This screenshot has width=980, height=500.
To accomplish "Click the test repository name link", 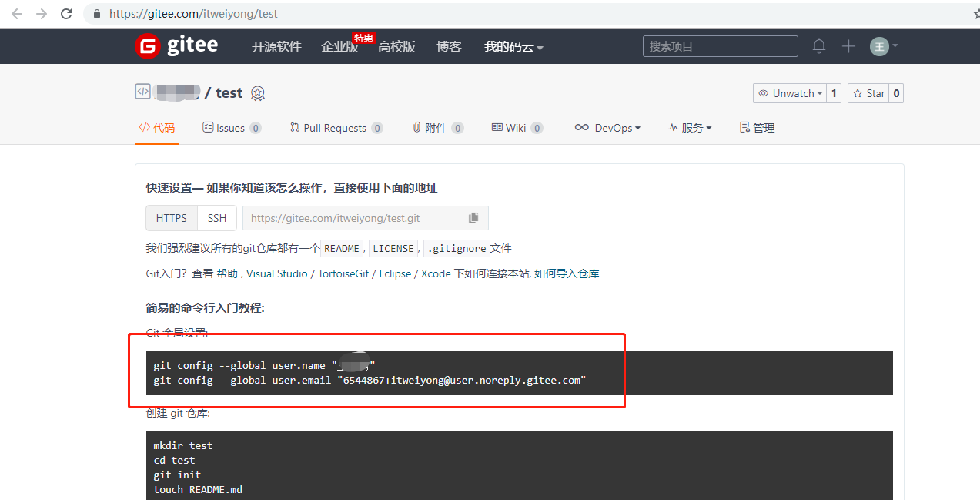I will tap(229, 92).
